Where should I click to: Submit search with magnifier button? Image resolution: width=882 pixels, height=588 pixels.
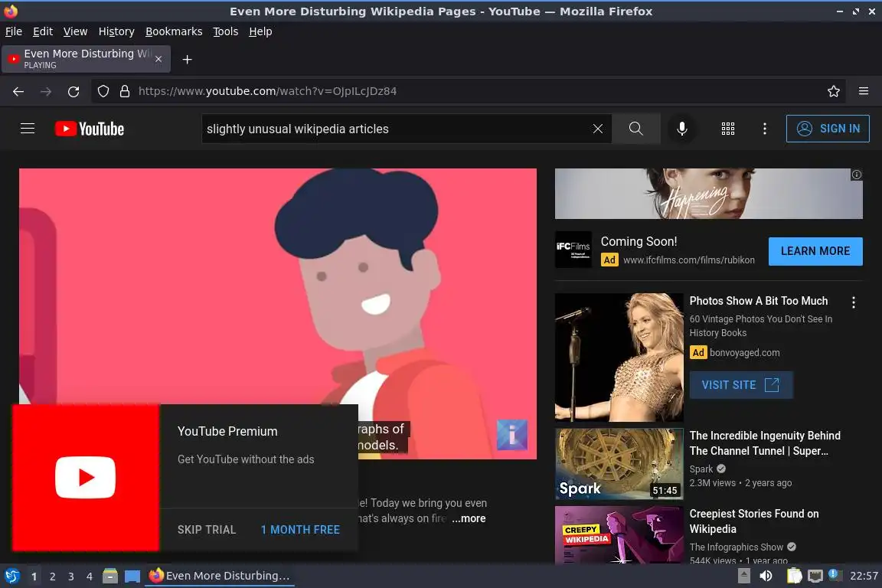tap(635, 129)
